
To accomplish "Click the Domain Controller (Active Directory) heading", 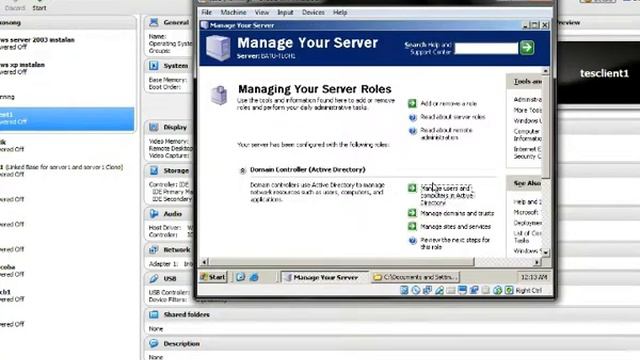I will point(307,169).
